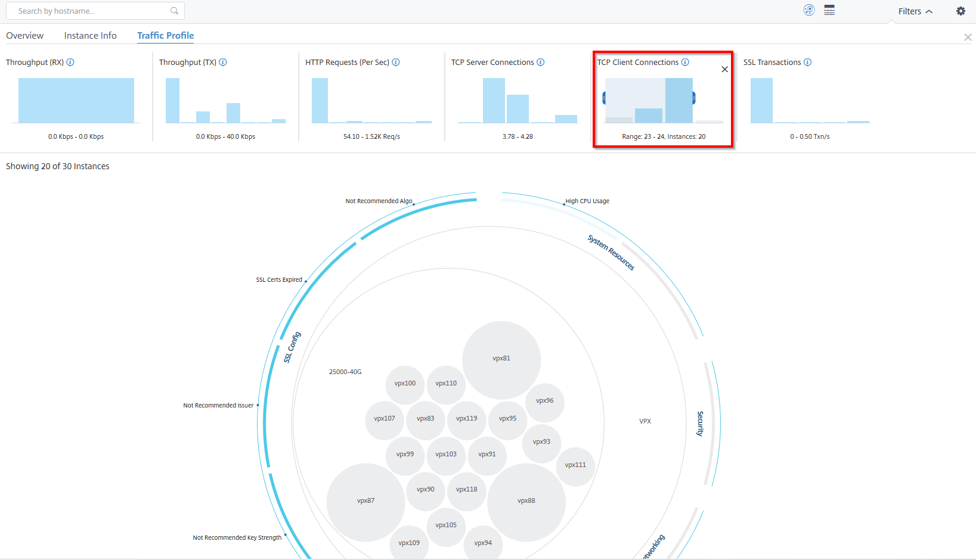Open the settings gear icon

(961, 11)
